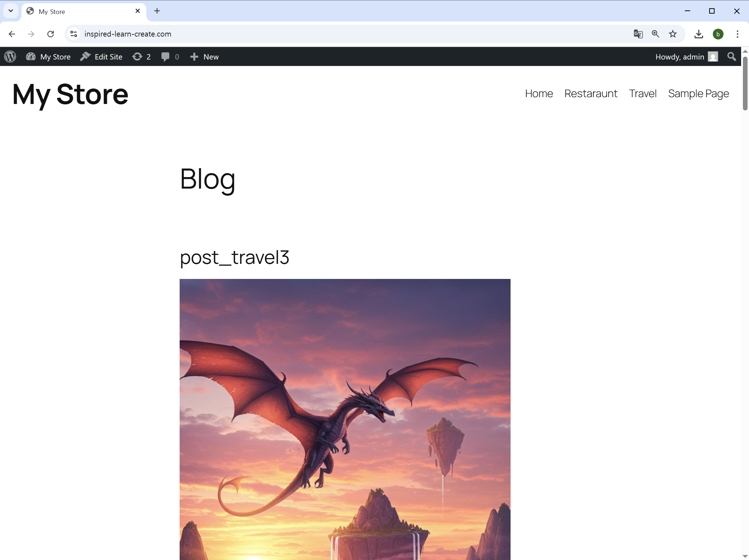Screen dimensions: 749x560
Task: Go to the Restaraunt page link
Action: pos(591,94)
